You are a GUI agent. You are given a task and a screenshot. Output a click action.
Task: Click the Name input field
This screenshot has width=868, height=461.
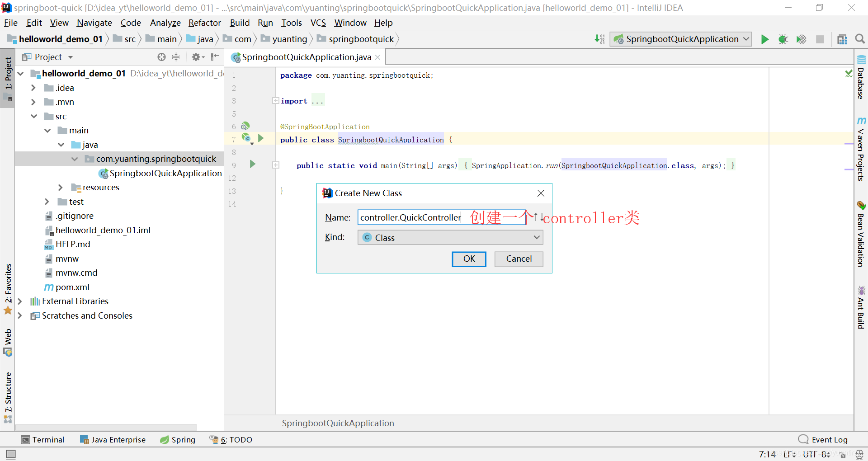442,217
